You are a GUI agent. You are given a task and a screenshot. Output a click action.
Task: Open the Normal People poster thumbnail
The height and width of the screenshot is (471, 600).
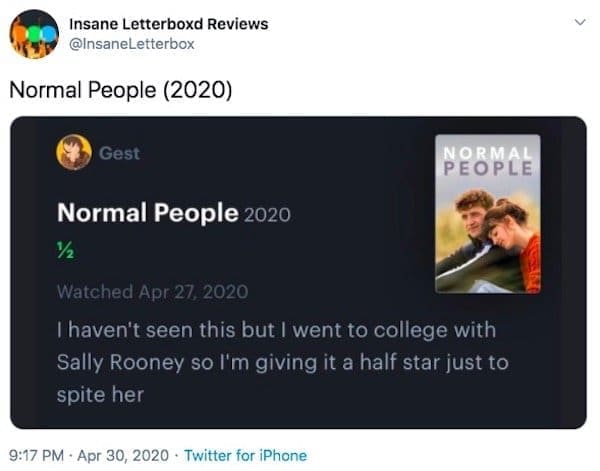click(487, 230)
